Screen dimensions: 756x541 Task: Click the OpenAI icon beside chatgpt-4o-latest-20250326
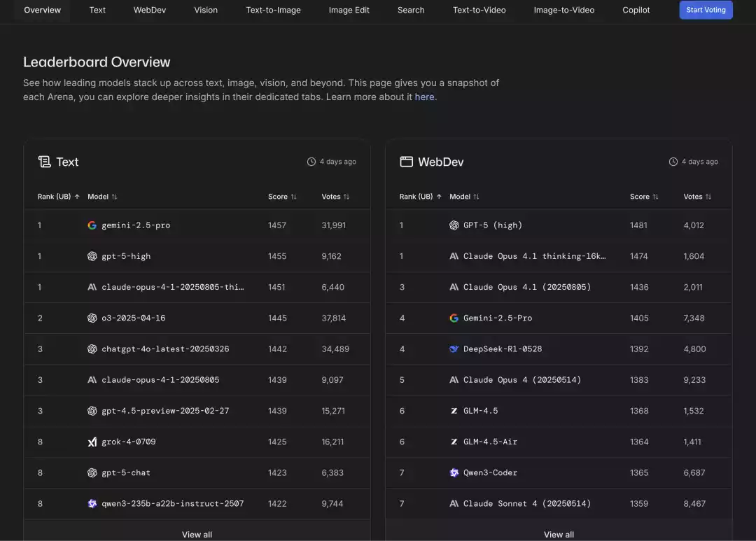click(x=92, y=349)
